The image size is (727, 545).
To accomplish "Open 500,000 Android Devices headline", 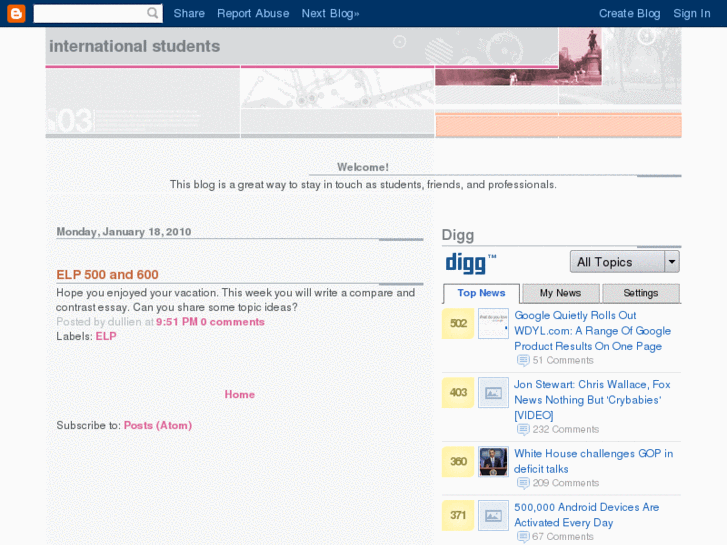I will pyautogui.click(x=587, y=515).
